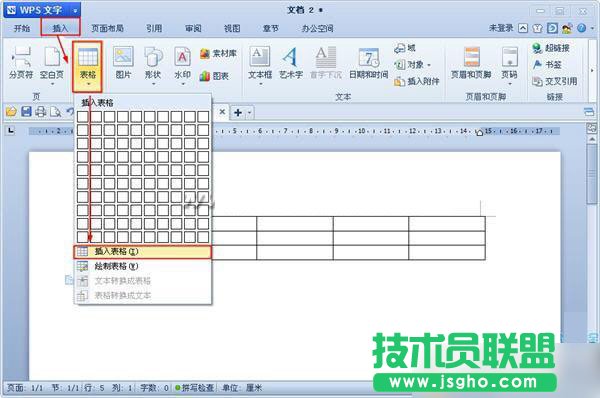Insert a picture with 图片

pos(123,62)
